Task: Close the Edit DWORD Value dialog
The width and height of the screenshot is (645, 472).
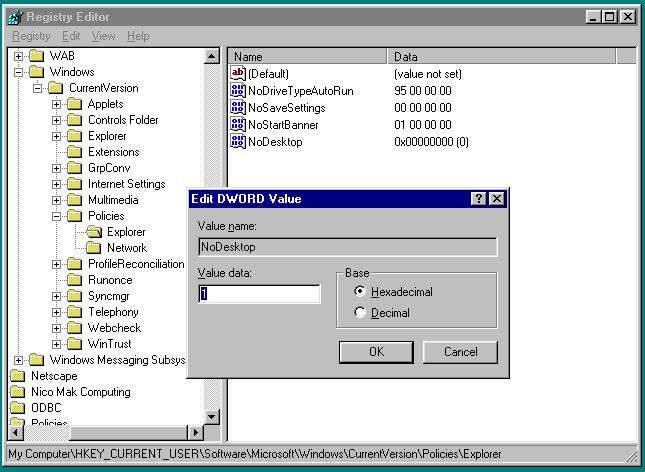Action: (497, 199)
